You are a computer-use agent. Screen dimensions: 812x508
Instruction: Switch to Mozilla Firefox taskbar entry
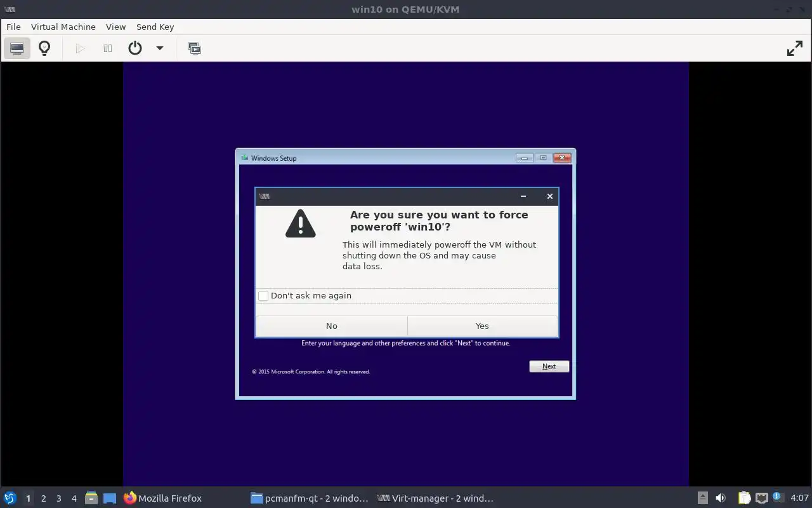(x=163, y=498)
